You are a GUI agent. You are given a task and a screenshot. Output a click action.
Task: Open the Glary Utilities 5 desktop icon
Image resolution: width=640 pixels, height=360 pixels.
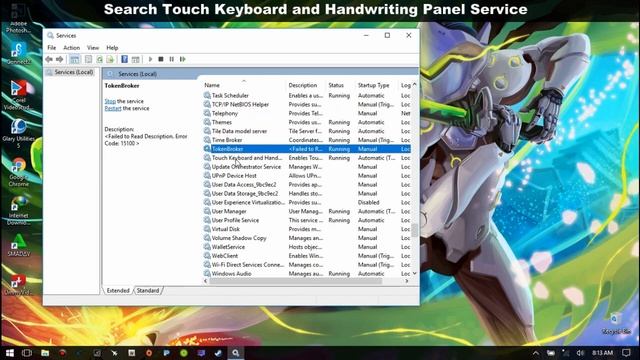coord(18,133)
